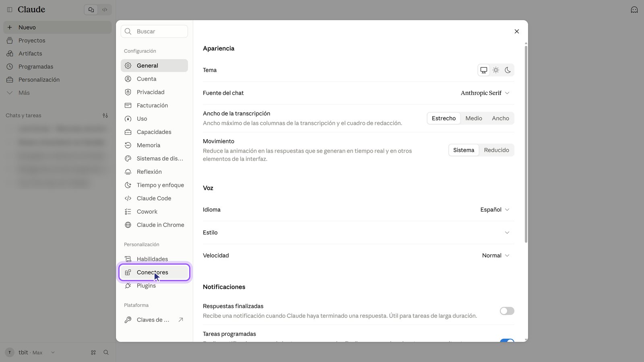Select Estrecho transcript width

444,118
